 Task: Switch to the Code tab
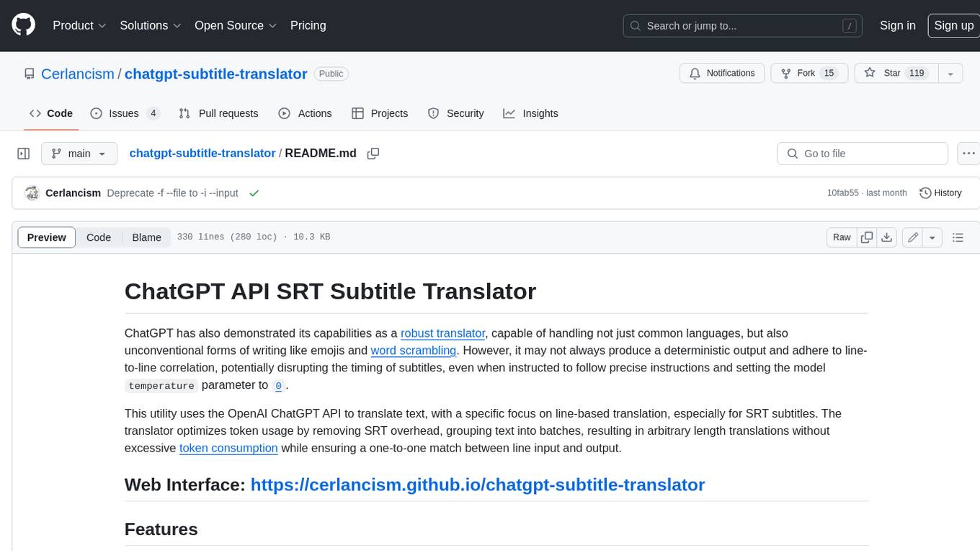pos(51,113)
